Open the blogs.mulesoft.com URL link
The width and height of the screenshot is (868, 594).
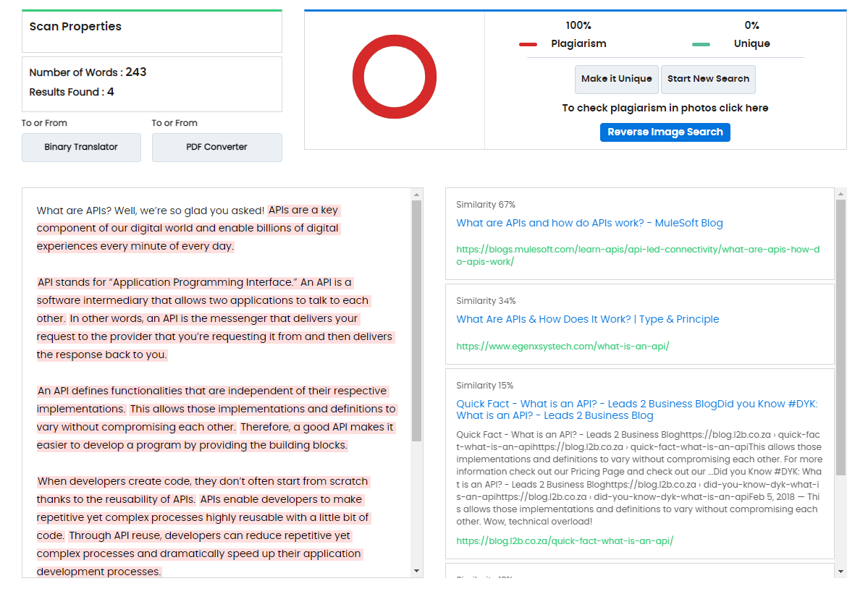point(638,255)
